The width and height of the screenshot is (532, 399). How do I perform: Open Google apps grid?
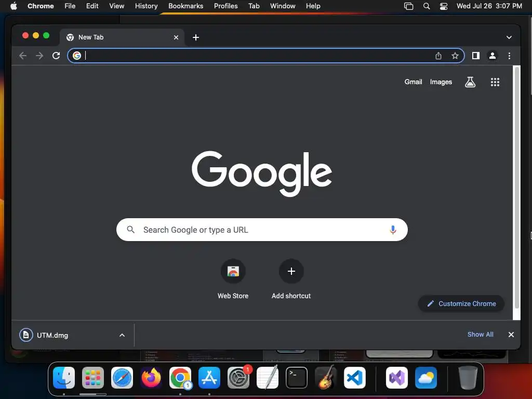click(495, 82)
